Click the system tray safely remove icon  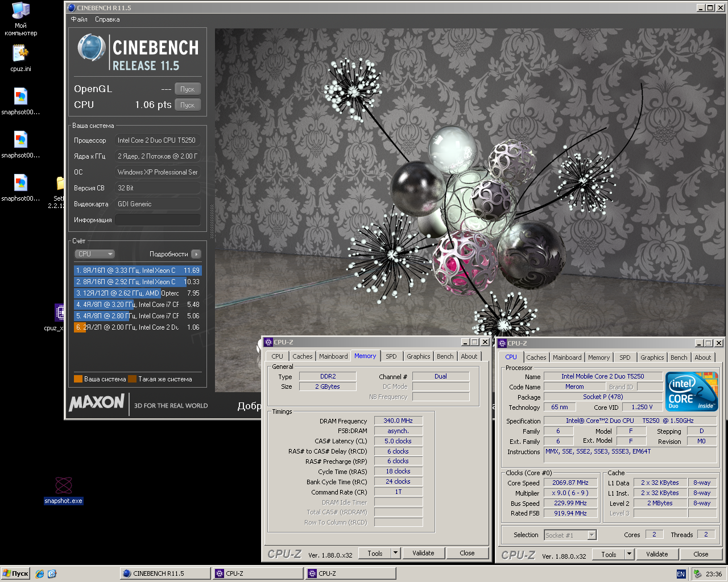pyautogui.click(x=697, y=573)
